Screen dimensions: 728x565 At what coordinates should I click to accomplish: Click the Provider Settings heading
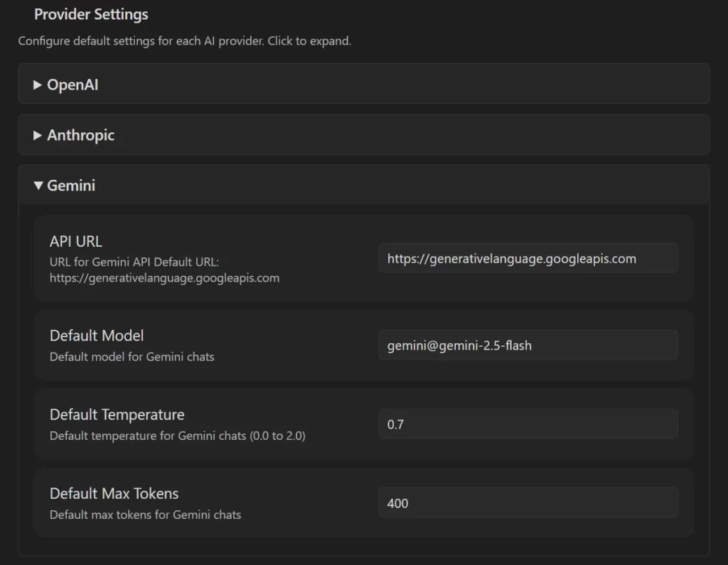tap(90, 14)
